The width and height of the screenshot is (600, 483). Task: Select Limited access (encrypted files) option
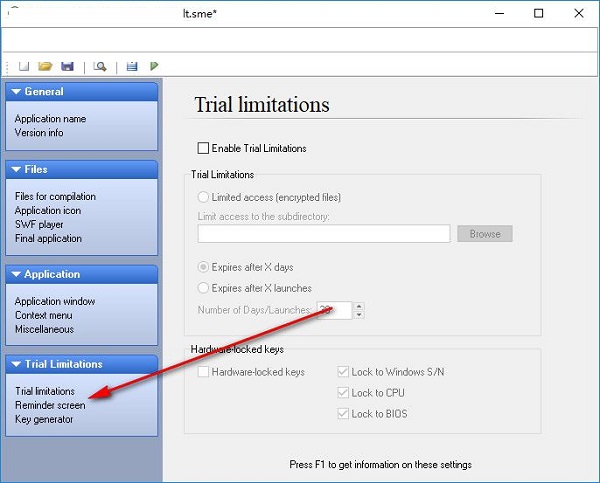[x=204, y=198]
